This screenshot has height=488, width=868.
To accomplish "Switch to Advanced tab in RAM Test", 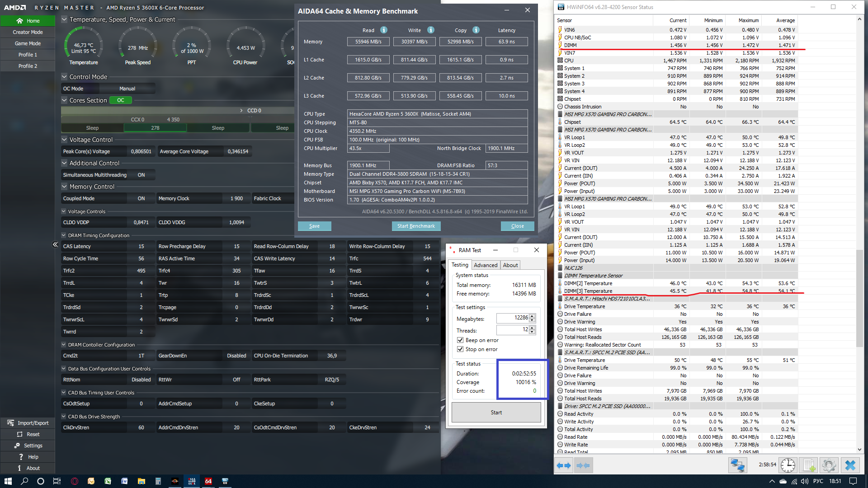I will (x=486, y=265).
